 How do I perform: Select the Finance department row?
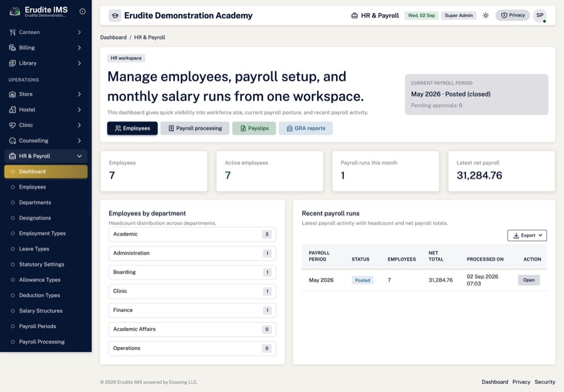coord(192,310)
